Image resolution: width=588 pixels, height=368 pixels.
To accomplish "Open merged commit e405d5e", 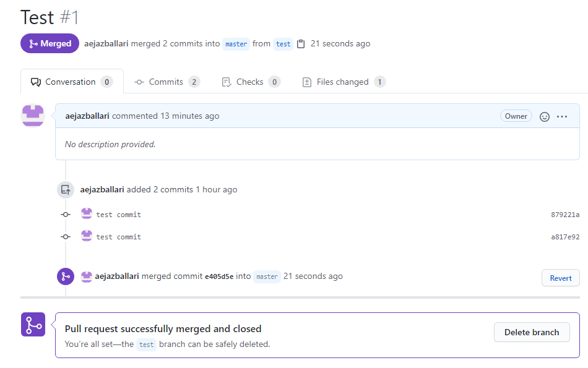I will [219, 276].
